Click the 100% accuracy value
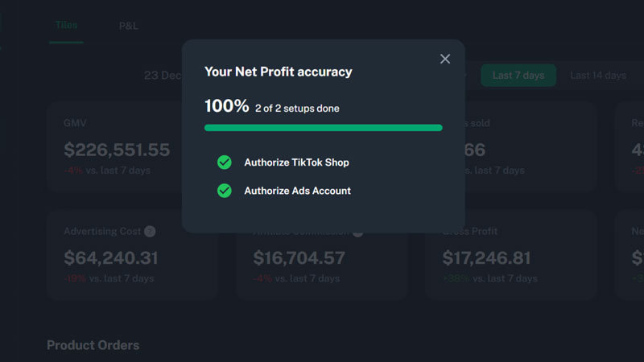 (227, 106)
